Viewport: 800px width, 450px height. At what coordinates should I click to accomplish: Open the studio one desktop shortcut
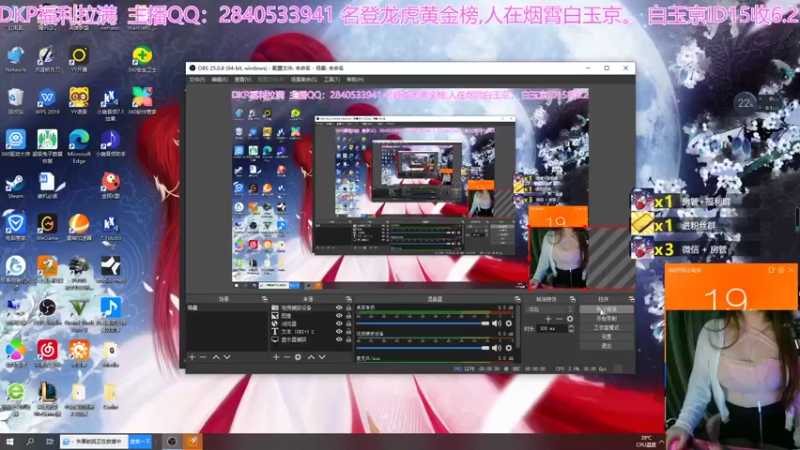coord(110,269)
